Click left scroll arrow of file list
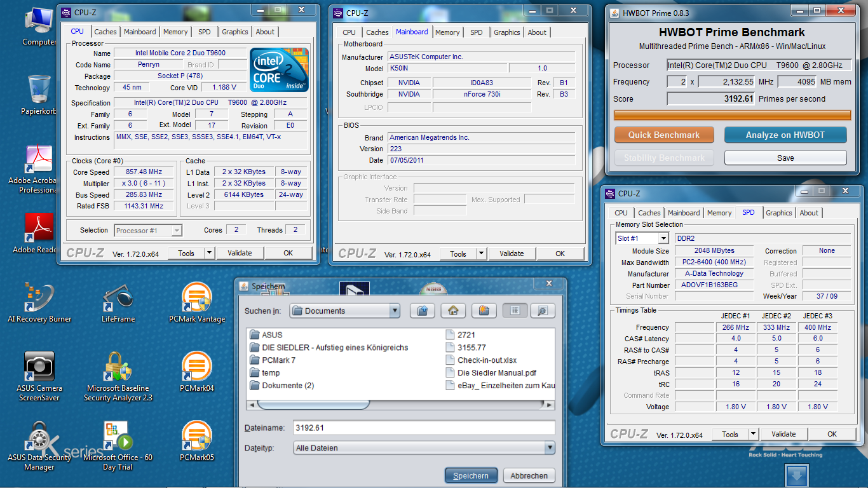Image resolution: width=868 pixels, height=488 pixels. (x=252, y=404)
